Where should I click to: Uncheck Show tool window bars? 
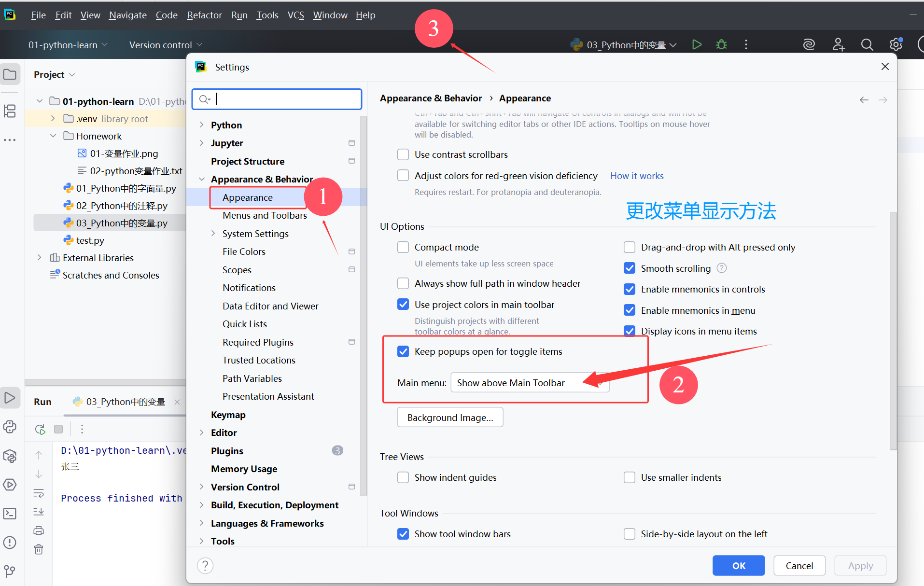[403, 534]
